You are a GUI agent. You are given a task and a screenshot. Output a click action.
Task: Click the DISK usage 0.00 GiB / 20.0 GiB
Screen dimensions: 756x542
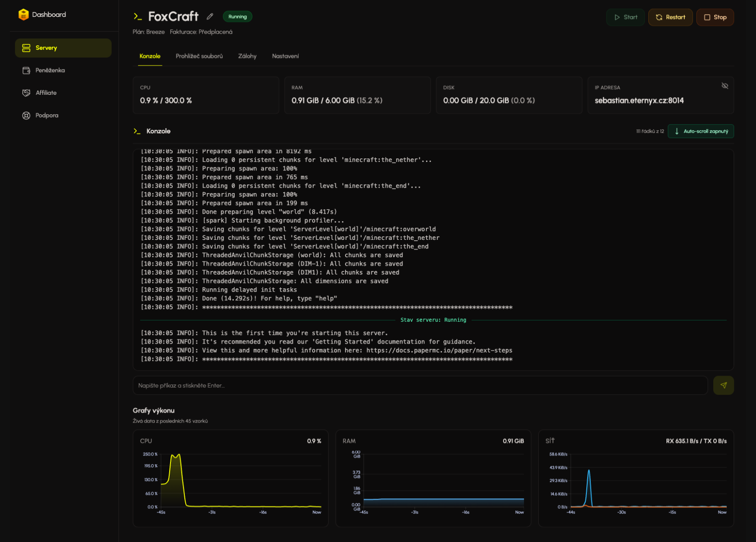pyautogui.click(x=488, y=101)
